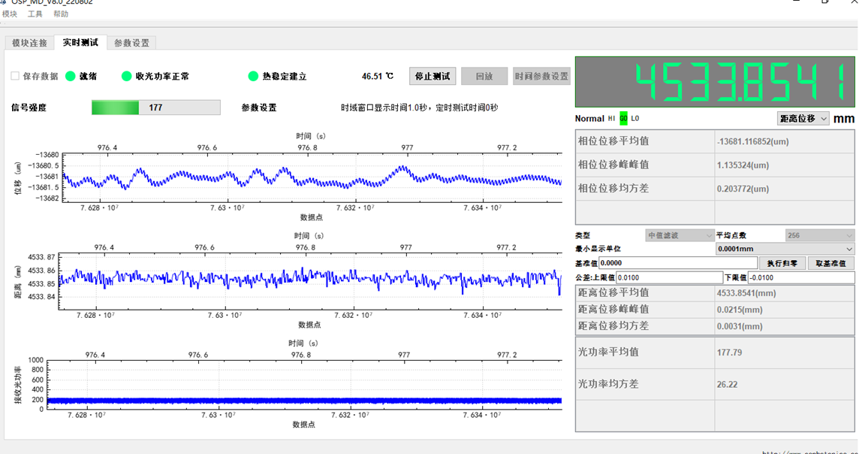This screenshot has width=868, height=454.
Task: Click the 4533.8541(mm) distance average value
Action: pos(746,293)
